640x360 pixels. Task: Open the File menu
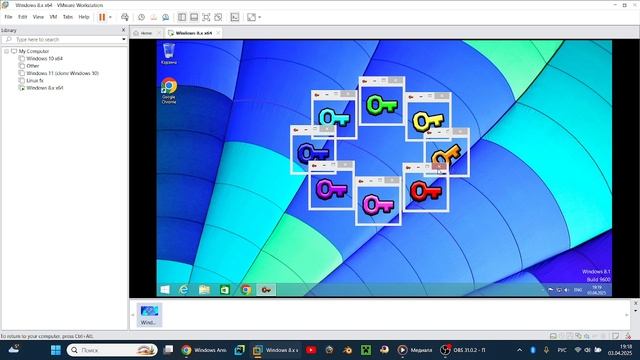pos(8,17)
